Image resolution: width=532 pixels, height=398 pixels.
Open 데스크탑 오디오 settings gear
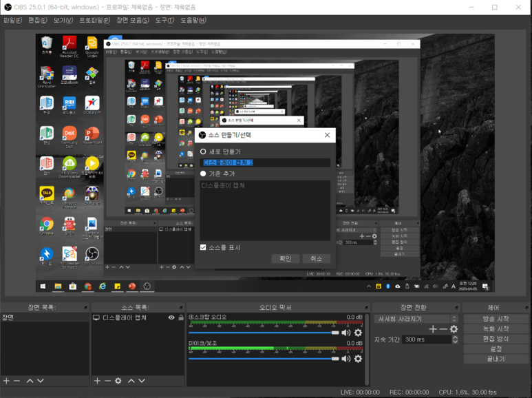tap(359, 333)
